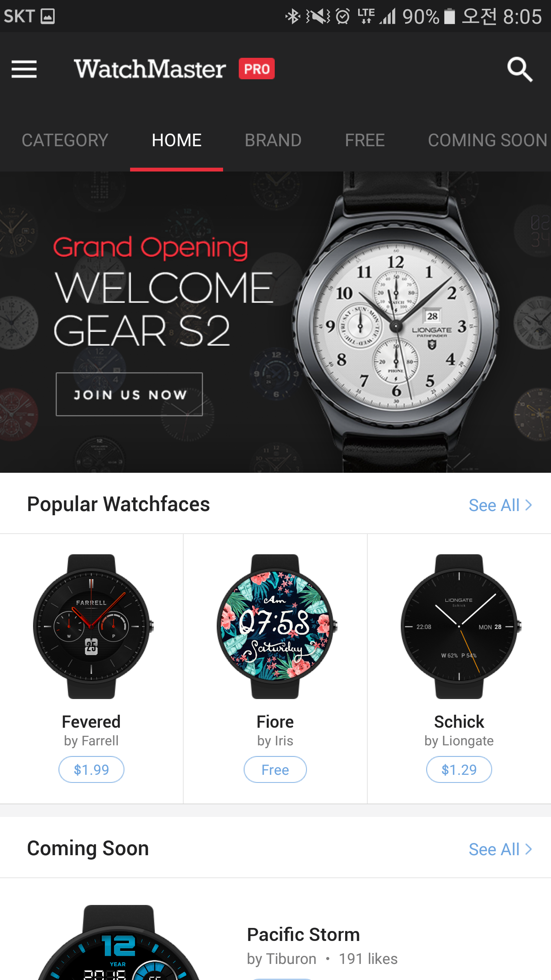Image resolution: width=551 pixels, height=980 pixels.
Task: Tap the red PRO badge
Action: click(x=257, y=69)
